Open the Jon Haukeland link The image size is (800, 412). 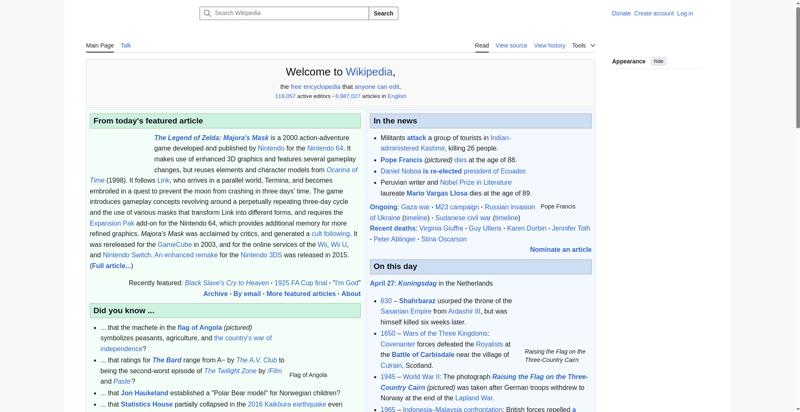[x=144, y=393]
